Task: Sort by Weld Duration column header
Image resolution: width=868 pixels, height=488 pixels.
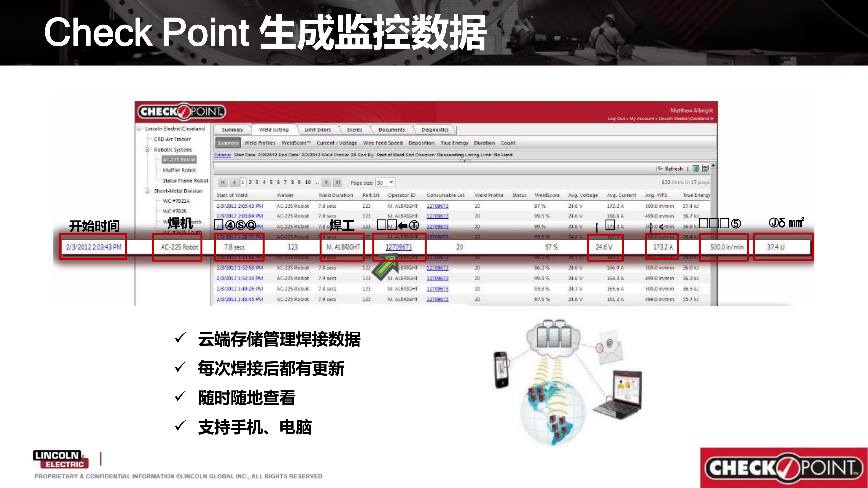Action: (336, 195)
